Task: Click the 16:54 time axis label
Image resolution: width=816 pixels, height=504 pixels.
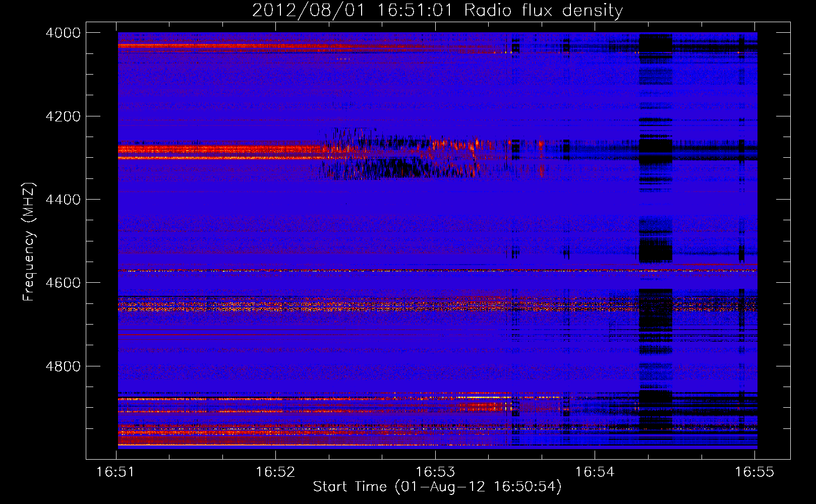Action: [x=595, y=472]
